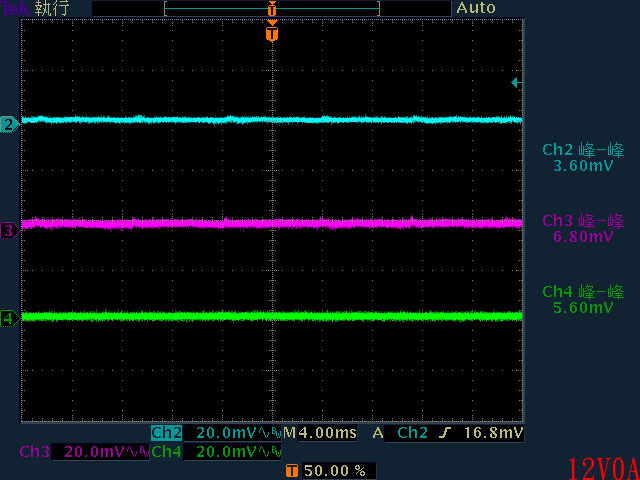Click the Ch2 channel ground marker
Viewport: 640px width, 480px height.
pos(10,124)
